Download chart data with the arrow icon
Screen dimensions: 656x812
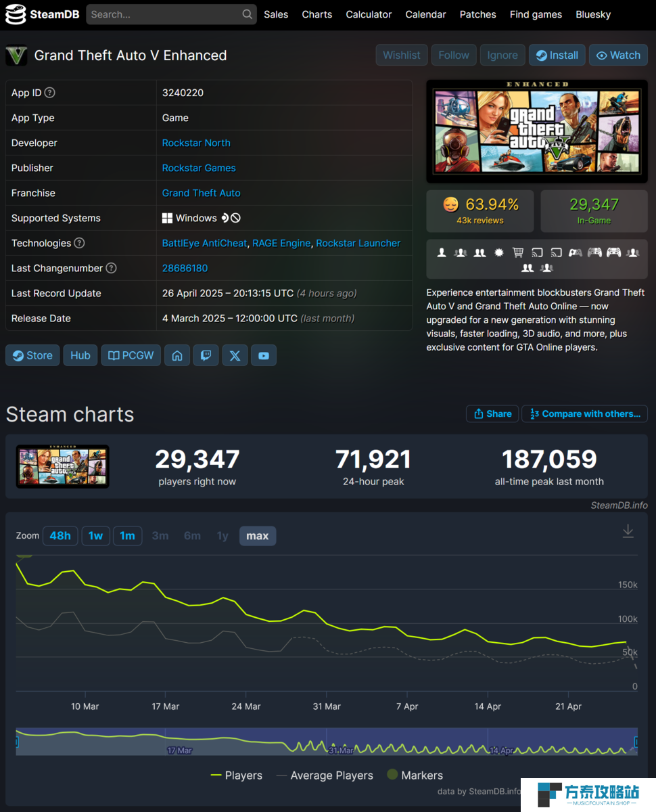[x=628, y=531]
